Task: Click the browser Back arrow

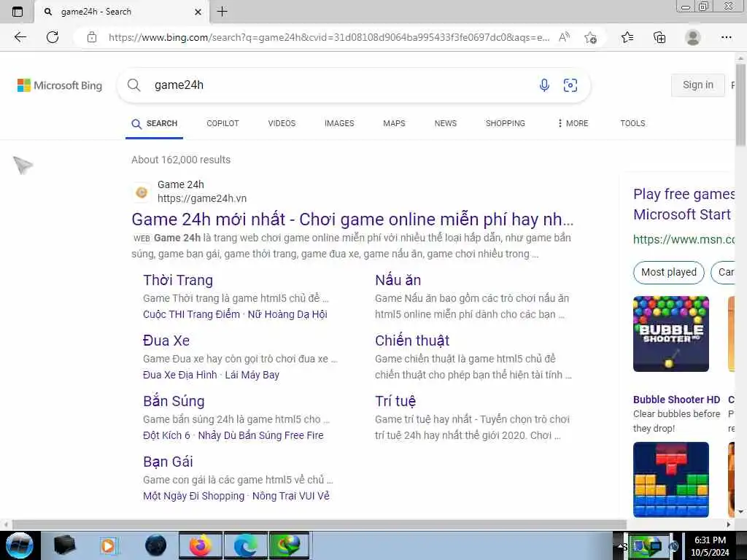Action: click(x=20, y=37)
